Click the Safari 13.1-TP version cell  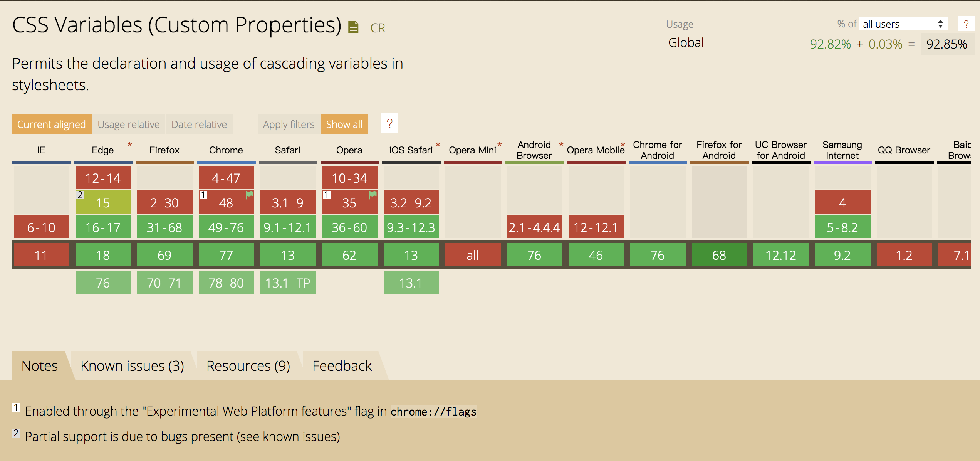click(288, 283)
